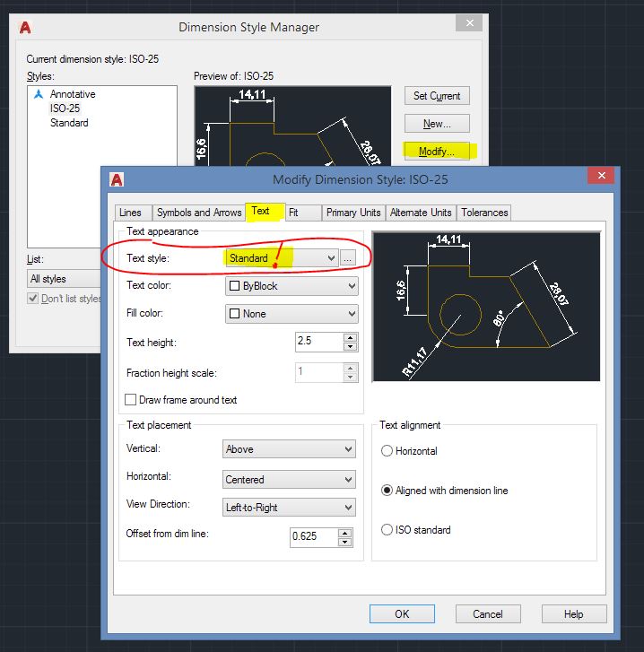Click the Help button

pos(574,613)
